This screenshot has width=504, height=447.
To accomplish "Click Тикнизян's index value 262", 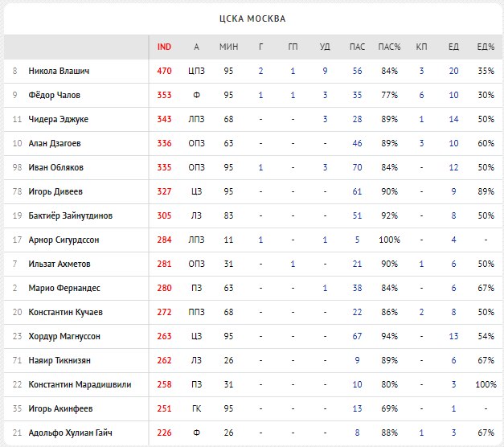I will [x=164, y=360].
